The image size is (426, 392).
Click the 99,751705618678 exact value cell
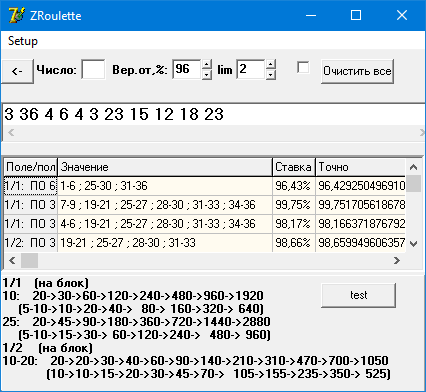coord(360,205)
